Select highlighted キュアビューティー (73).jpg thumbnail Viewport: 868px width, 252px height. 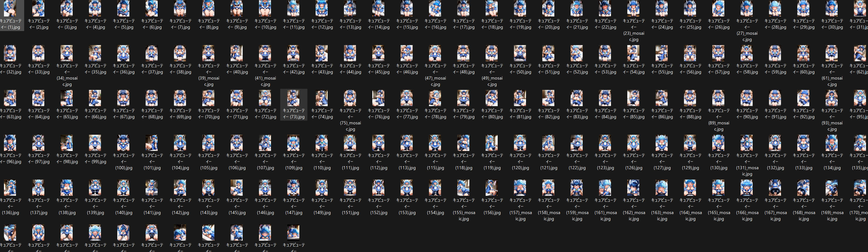click(x=293, y=98)
